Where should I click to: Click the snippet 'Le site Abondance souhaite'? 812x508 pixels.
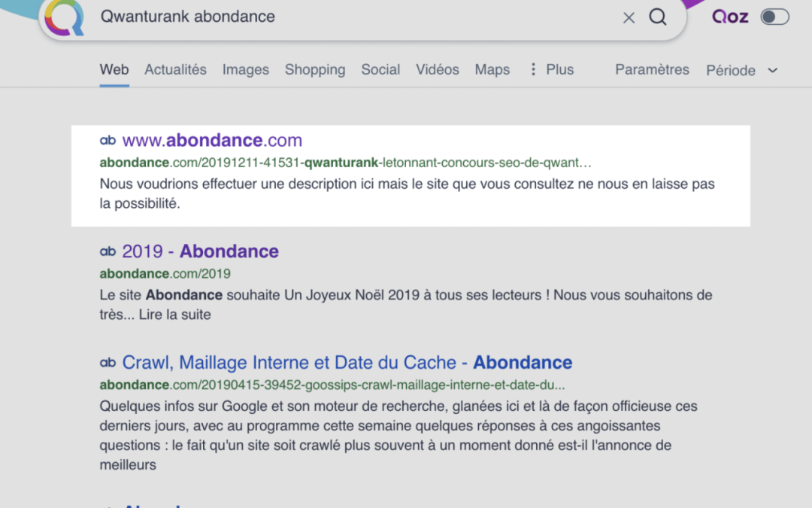[406, 305]
